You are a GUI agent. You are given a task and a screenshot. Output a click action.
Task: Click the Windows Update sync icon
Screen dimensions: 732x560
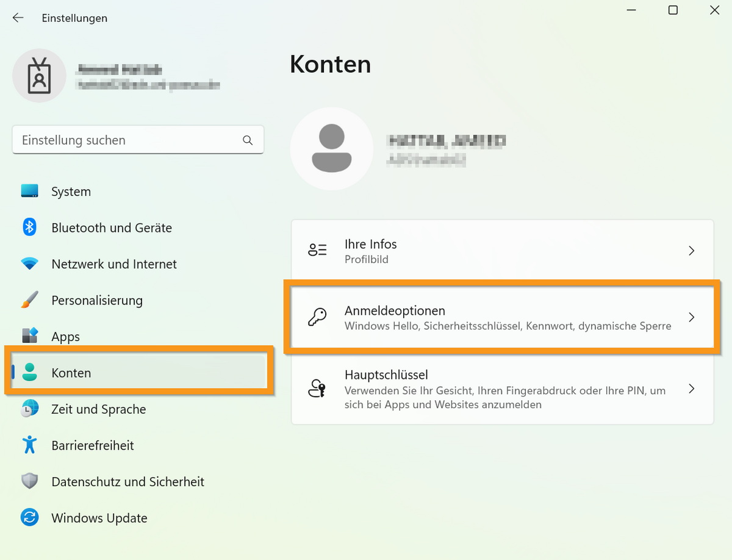[x=29, y=518]
